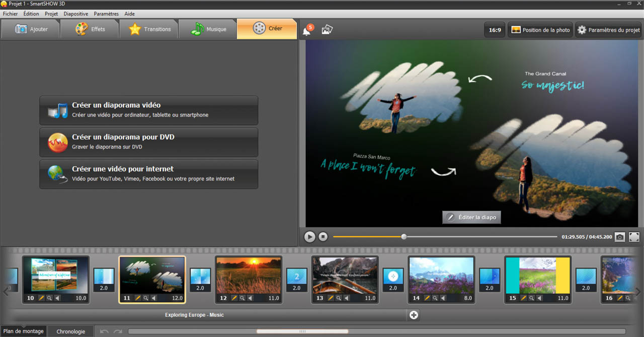The image size is (644, 337).
Task: Click the photo gallery icon beside the bell
Action: pos(327,30)
